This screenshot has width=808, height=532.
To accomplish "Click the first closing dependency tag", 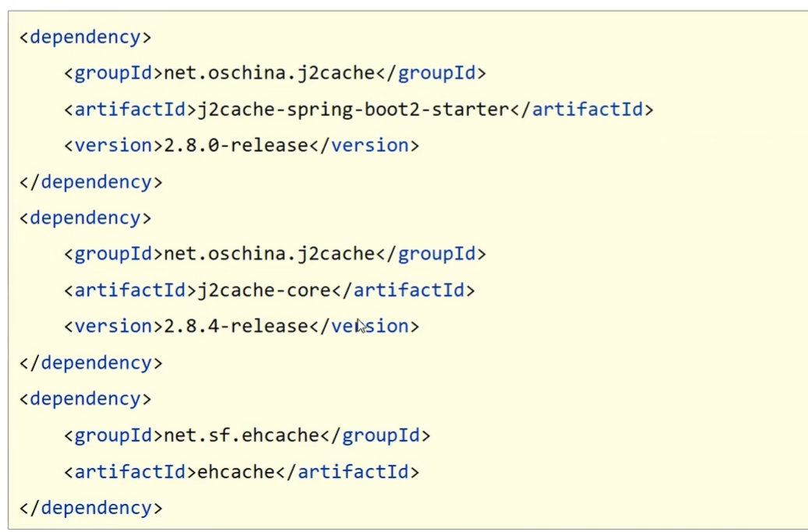I will tap(90, 182).
